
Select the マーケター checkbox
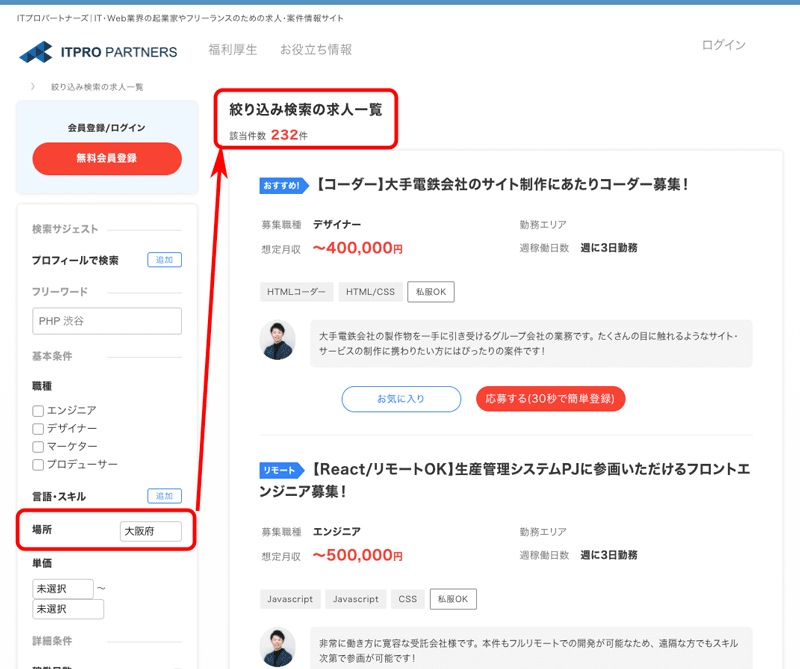37,445
